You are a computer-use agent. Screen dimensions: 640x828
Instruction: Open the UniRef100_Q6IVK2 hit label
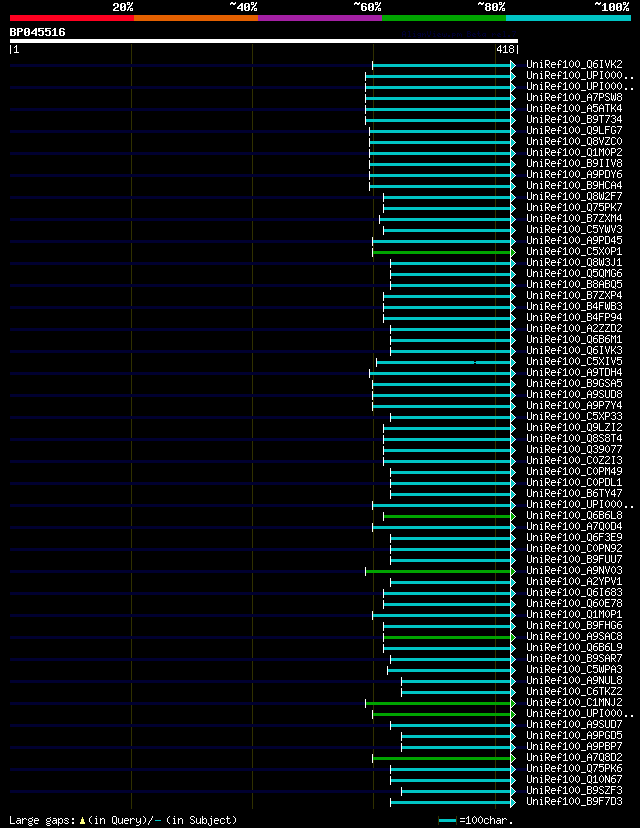pyautogui.click(x=575, y=64)
